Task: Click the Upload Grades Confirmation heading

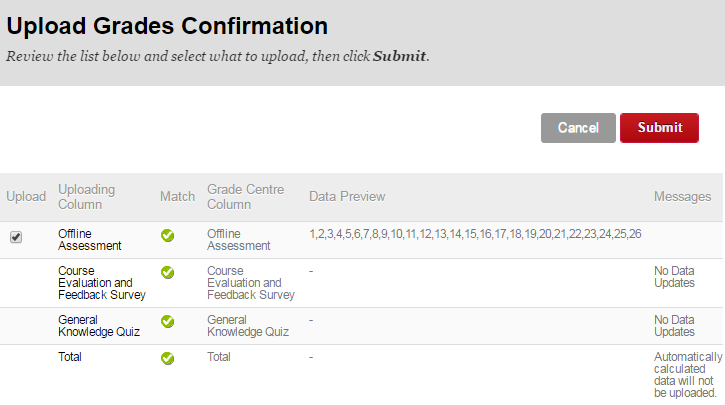Action: pos(167,26)
